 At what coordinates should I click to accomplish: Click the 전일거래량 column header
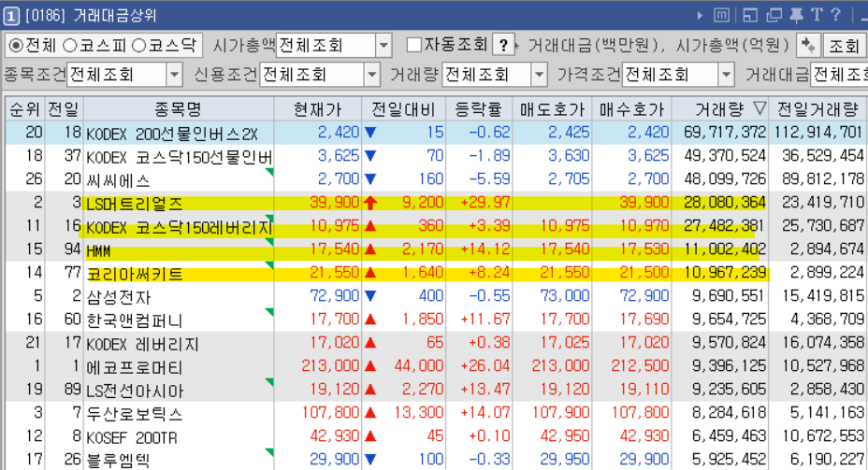[x=817, y=109]
